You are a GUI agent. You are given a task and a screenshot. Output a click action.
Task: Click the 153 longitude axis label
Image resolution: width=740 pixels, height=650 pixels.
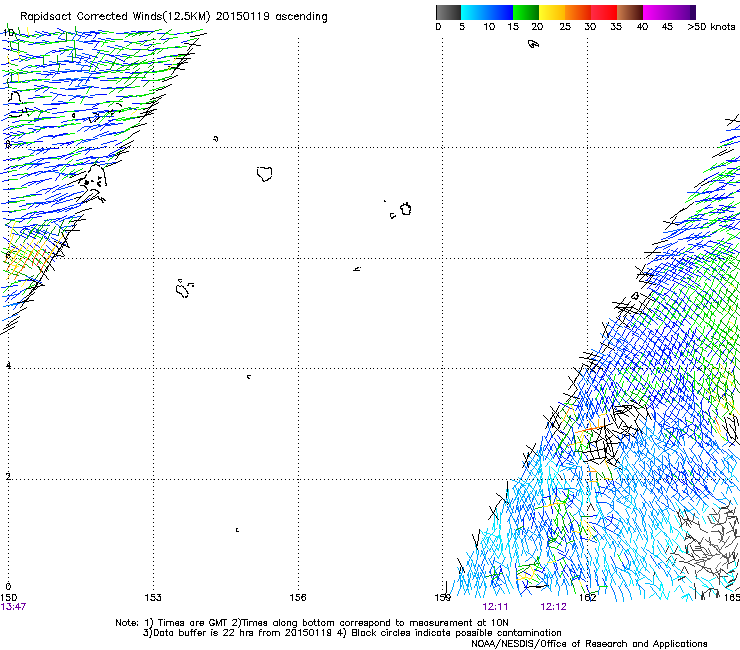(x=153, y=598)
